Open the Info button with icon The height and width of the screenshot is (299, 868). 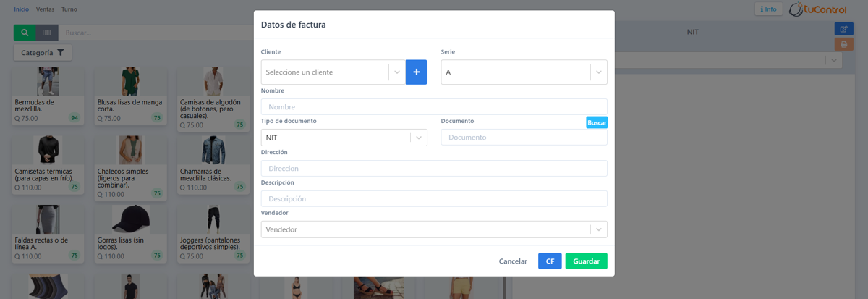coord(769,9)
